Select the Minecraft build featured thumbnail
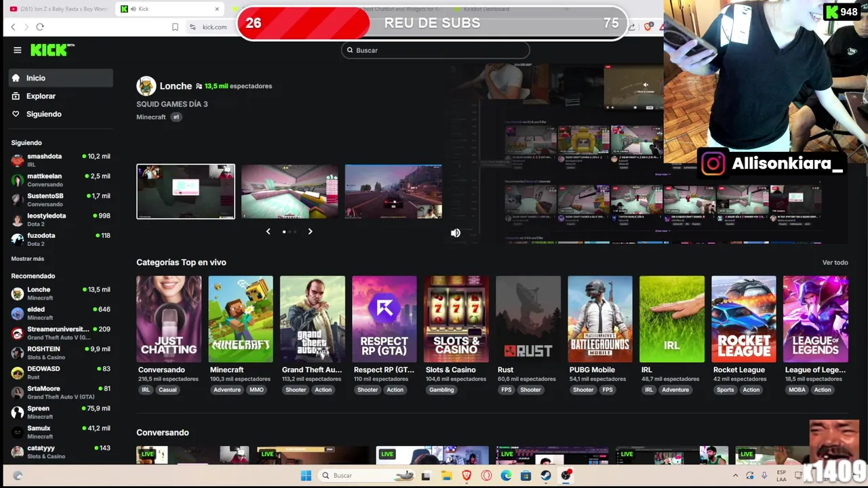This screenshot has width=868, height=488. [x=290, y=192]
